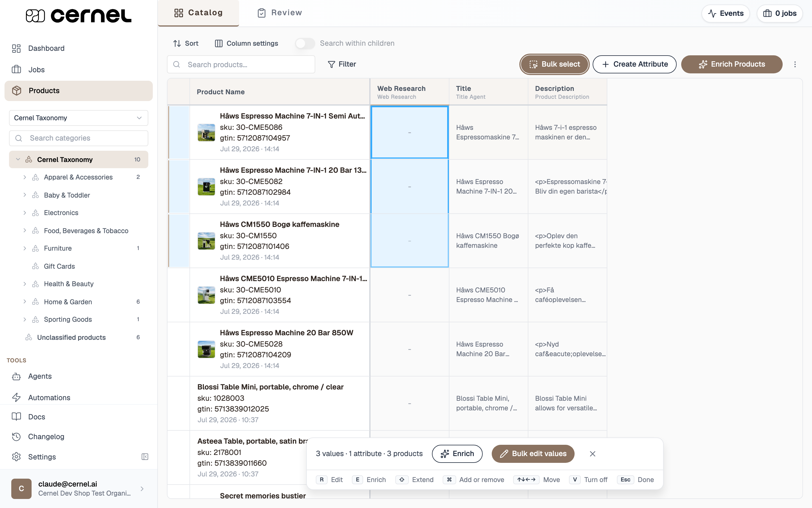Click Gift Cards category icon
The width and height of the screenshot is (812, 508).
coord(36,266)
